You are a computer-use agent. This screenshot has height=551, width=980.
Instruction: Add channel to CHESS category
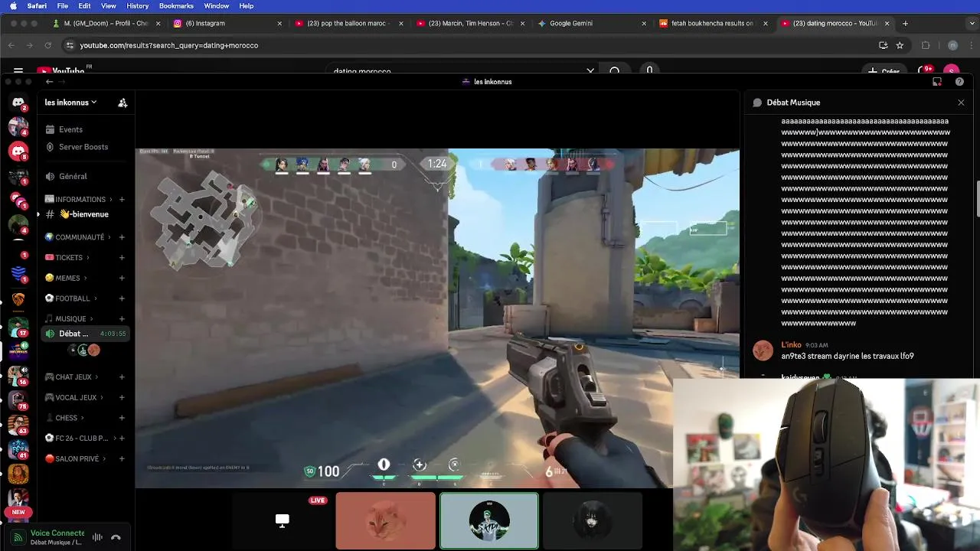(122, 418)
